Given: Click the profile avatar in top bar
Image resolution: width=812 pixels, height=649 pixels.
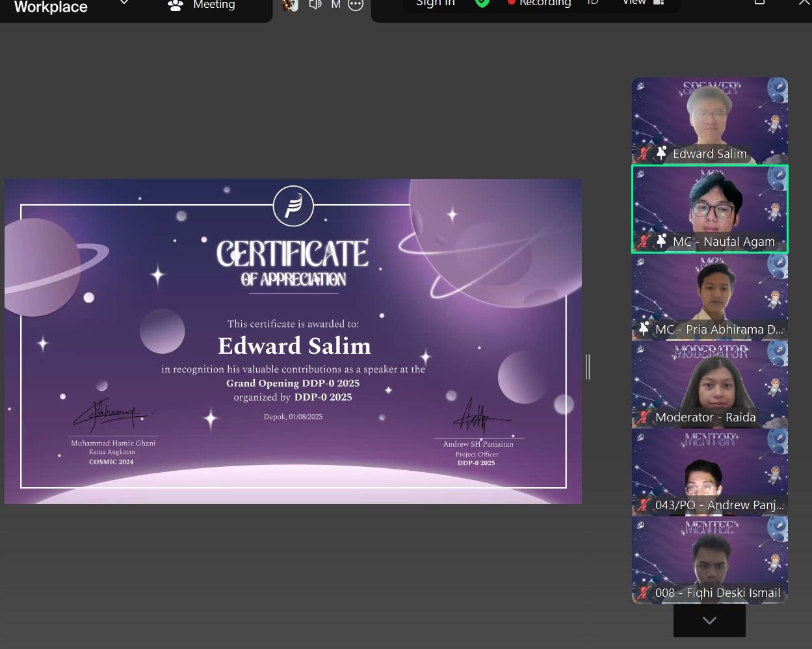Looking at the screenshot, I should click(x=291, y=5).
